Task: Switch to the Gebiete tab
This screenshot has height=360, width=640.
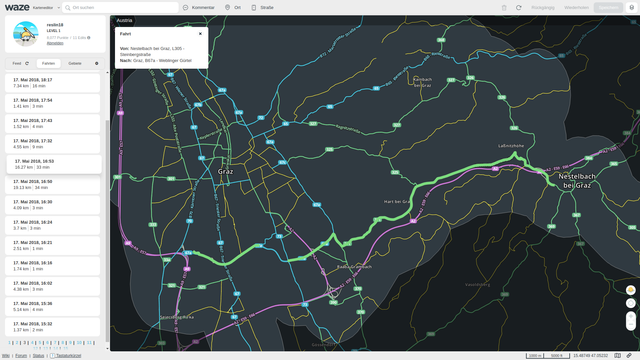Action: click(x=75, y=63)
